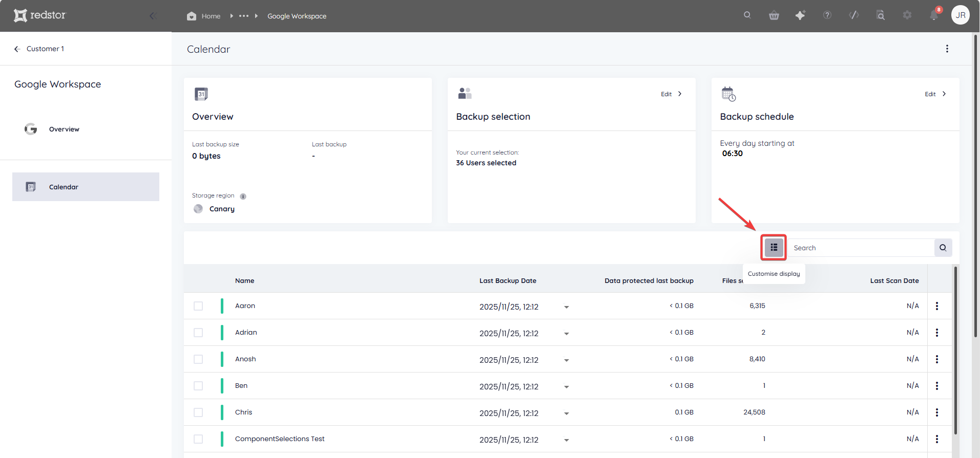Open the Overview sidebar item

(x=86, y=129)
